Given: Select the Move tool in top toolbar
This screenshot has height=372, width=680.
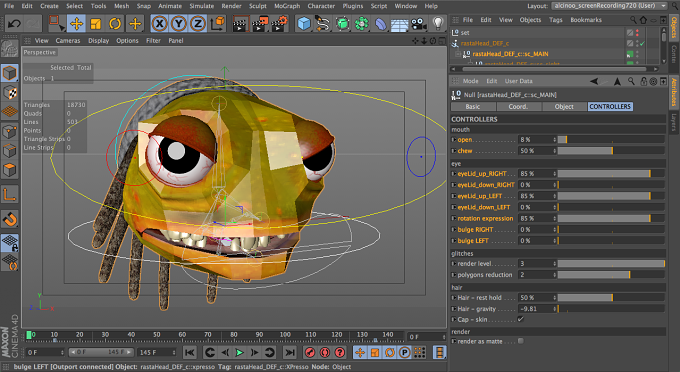Looking at the screenshot, I should [76, 23].
